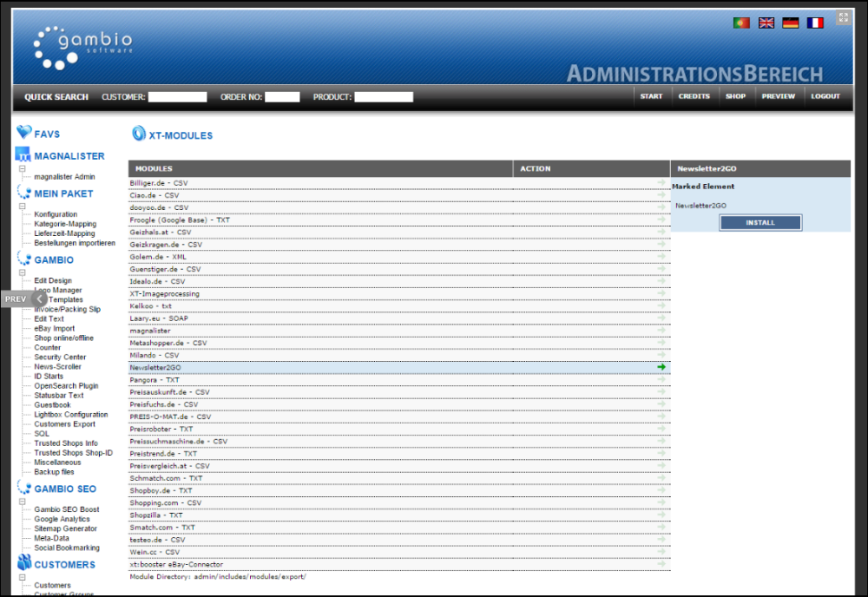This screenshot has width=868, height=597.
Task: Open the Preview menu item
Action: [778, 96]
